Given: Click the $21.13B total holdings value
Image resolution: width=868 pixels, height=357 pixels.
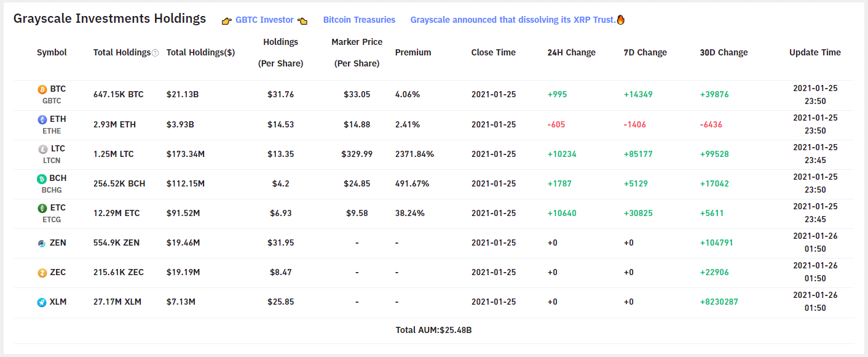Looking at the screenshot, I should coord(183,95).
